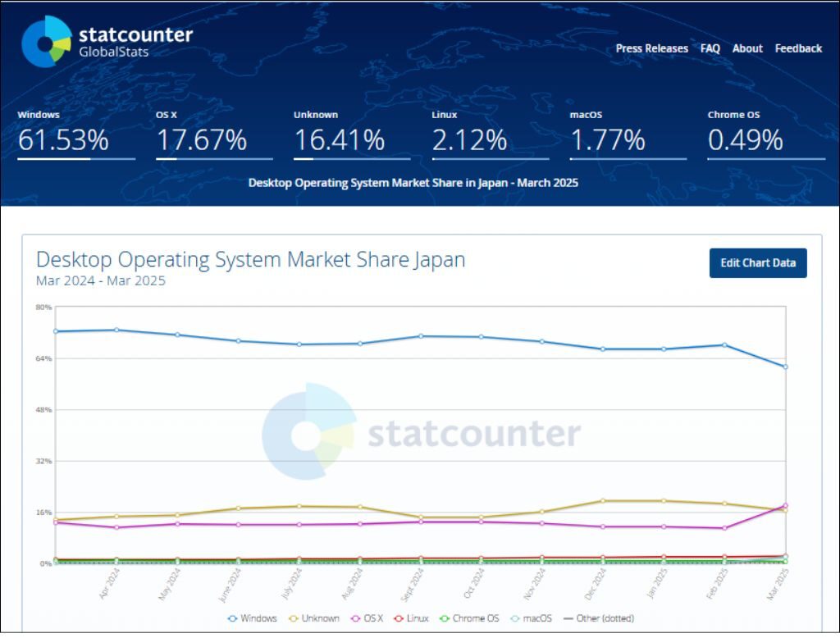This screenshot has width=840, height=638.
Task: Click the Sept 2024 x-axis label
Action: click(413, 585)
